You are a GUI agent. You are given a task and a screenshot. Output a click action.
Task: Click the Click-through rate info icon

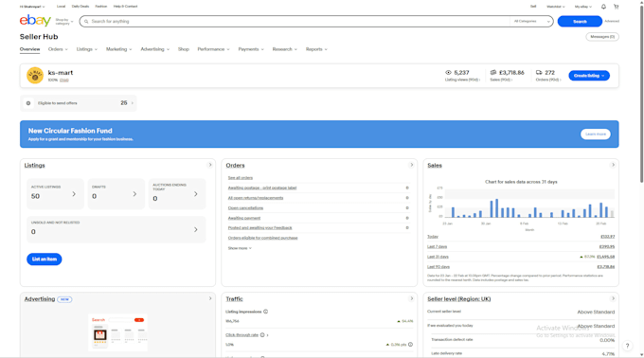click(262, 335)
